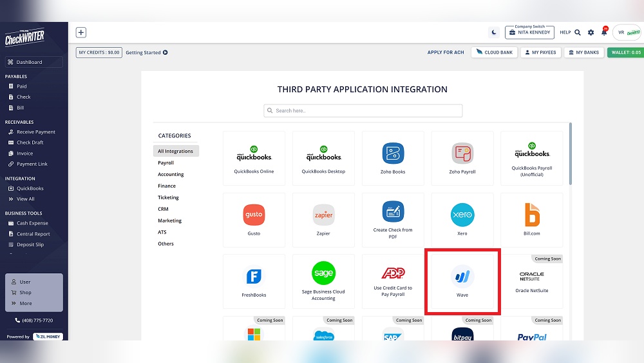Viewport: 644px width, 363px height.
Task: Open search magnifier icon in header
Action: point(578,32)
